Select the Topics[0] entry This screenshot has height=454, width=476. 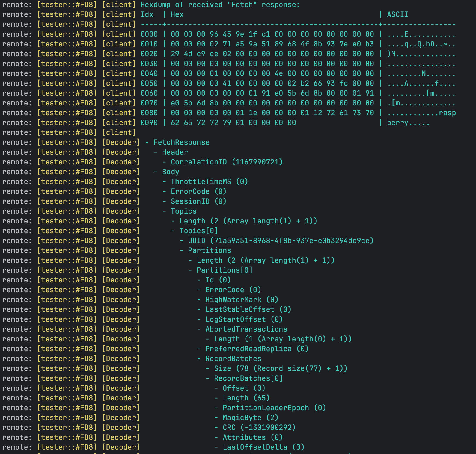click(198, 231)
